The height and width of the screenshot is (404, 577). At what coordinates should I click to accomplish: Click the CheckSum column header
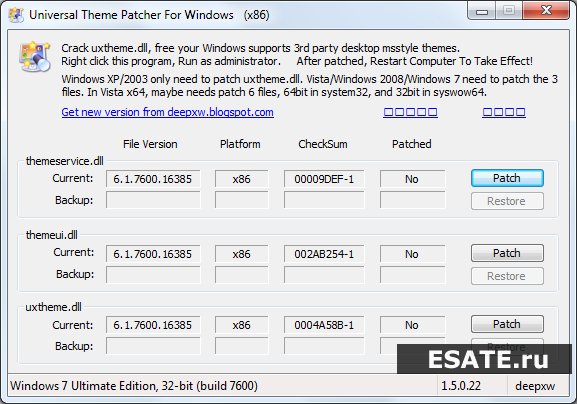(323, 144)
